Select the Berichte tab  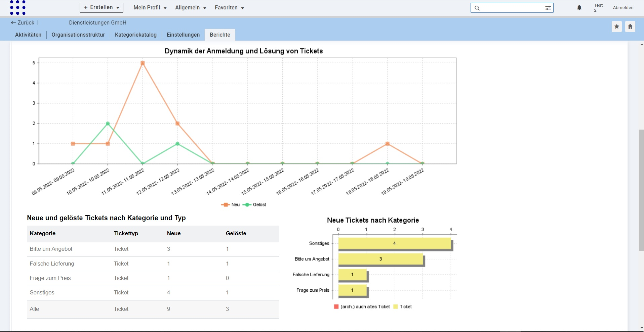pos(220,35)
